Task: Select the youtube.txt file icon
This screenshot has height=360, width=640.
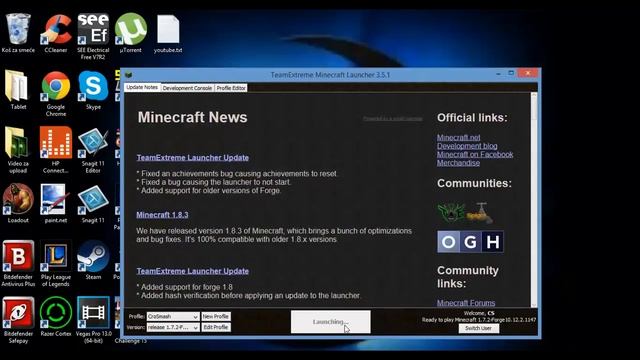Action: click(168, 33)
